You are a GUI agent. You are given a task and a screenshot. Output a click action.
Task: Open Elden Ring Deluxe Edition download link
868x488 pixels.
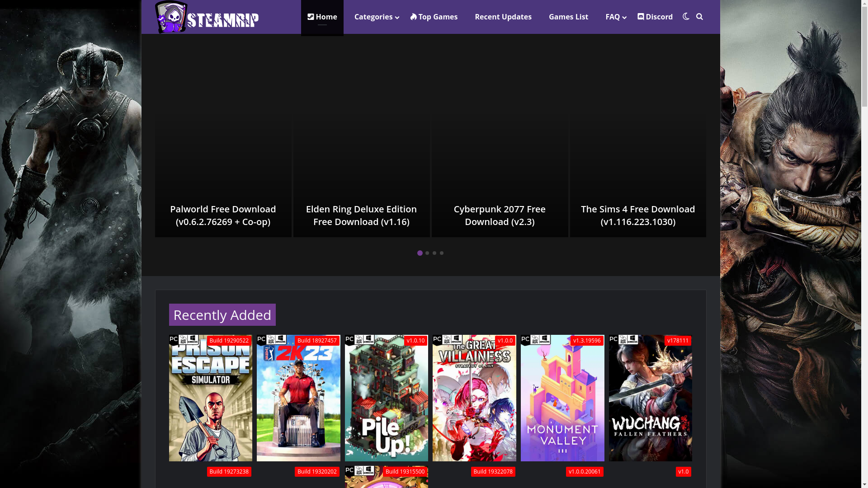(x=361, y=216)
